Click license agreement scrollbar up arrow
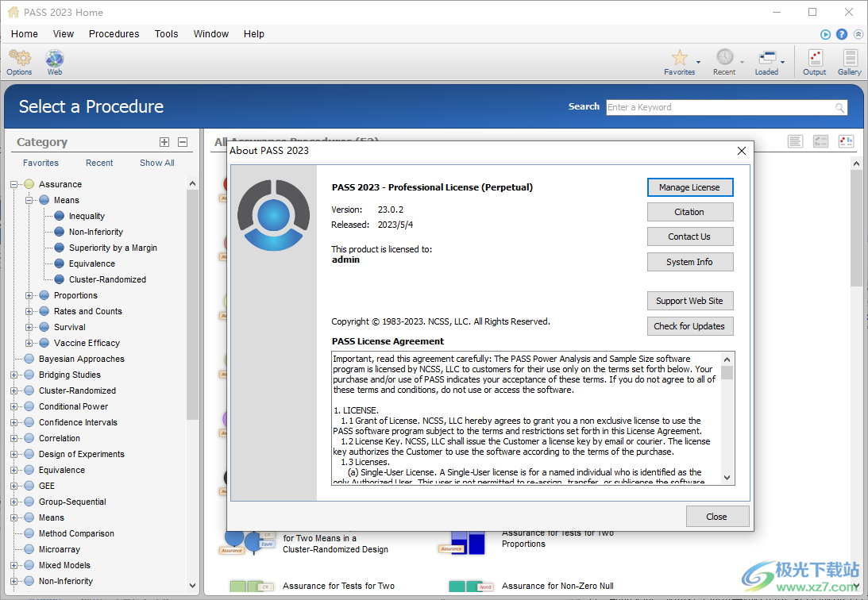 pos(727,359)
